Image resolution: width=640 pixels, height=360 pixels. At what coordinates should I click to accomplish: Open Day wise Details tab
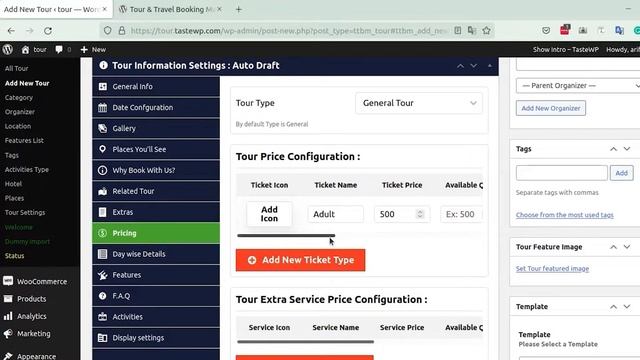click(x=156, y=254)
